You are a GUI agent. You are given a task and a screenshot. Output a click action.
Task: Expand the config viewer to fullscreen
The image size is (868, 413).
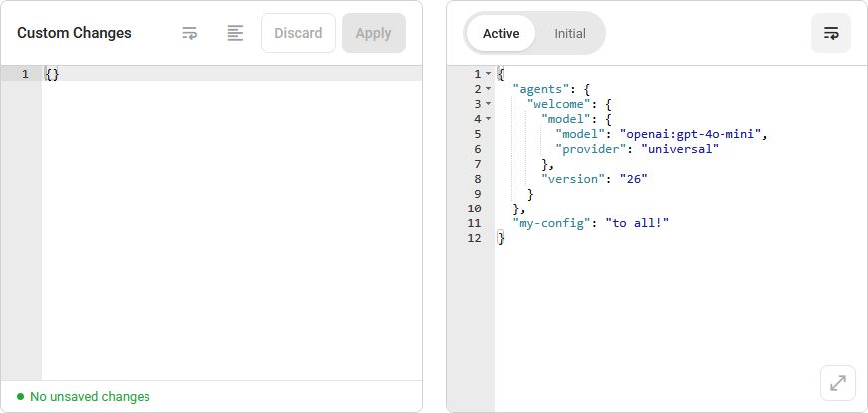pos(838,383)
